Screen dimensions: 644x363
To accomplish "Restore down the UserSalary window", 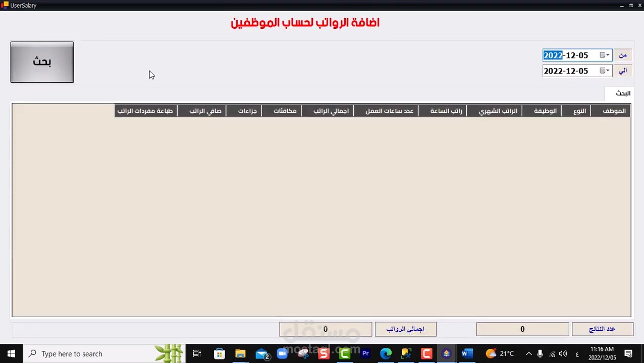I will (631, 5).
